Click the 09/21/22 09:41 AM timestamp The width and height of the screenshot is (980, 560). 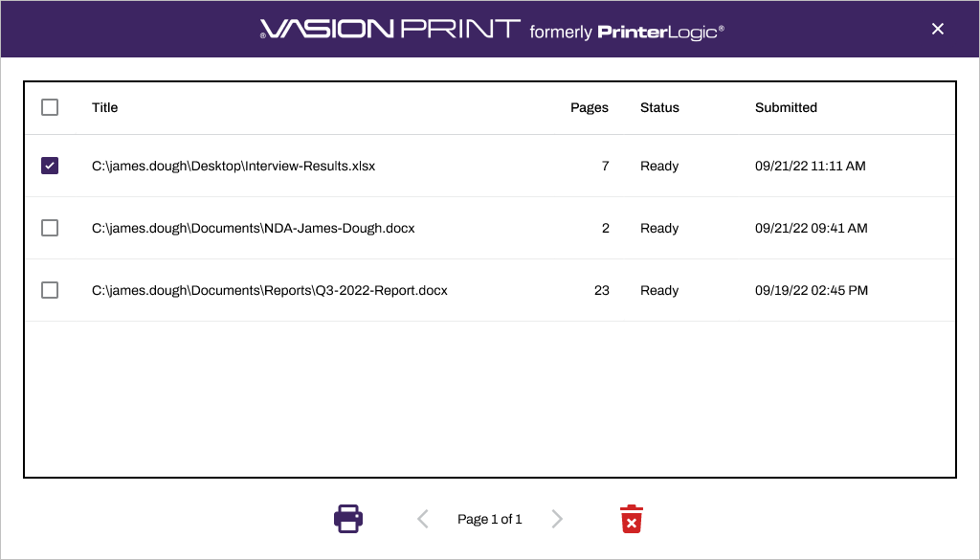point(812,228)
